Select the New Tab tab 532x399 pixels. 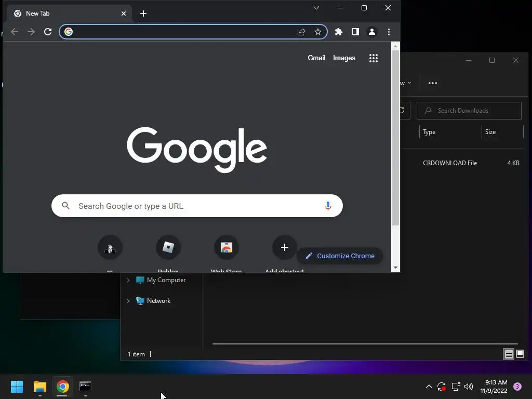(69, 14)
